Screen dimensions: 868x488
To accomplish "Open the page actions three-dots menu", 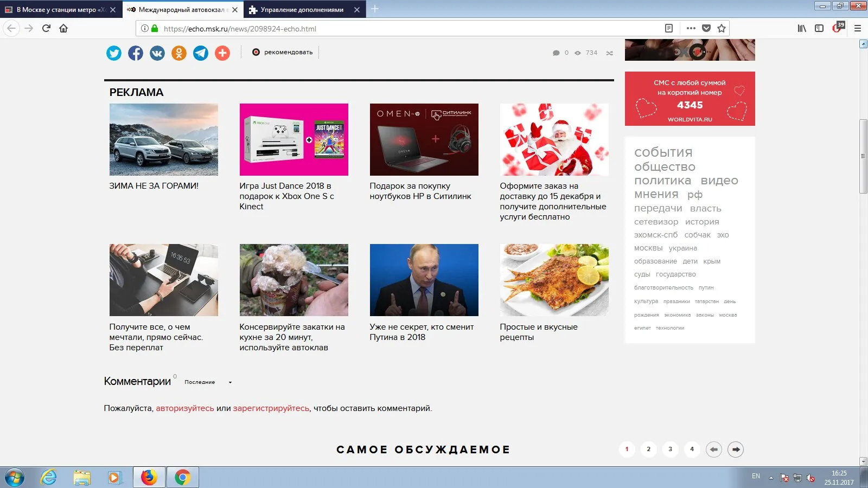I will tap(691, 28).
